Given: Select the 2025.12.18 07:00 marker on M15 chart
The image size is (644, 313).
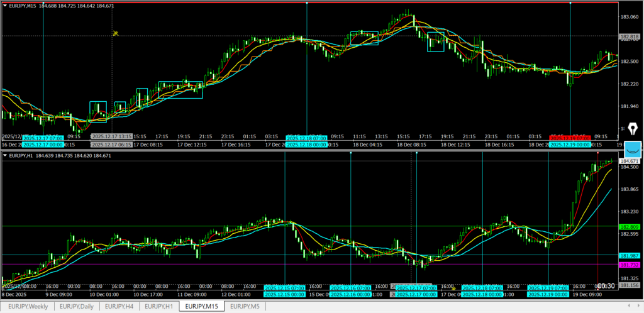Looking at the screenshot, I should [306, 138].
